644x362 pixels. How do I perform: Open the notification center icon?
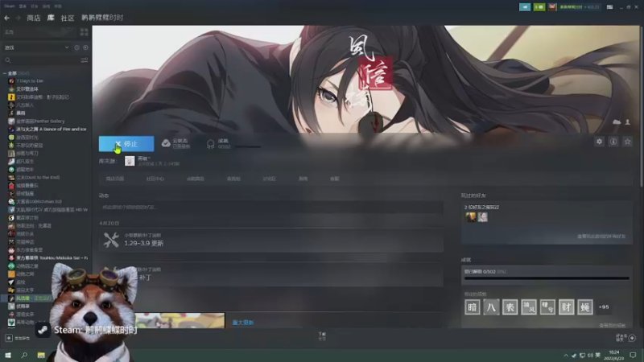pyautogui.click(x=633, y=355)
